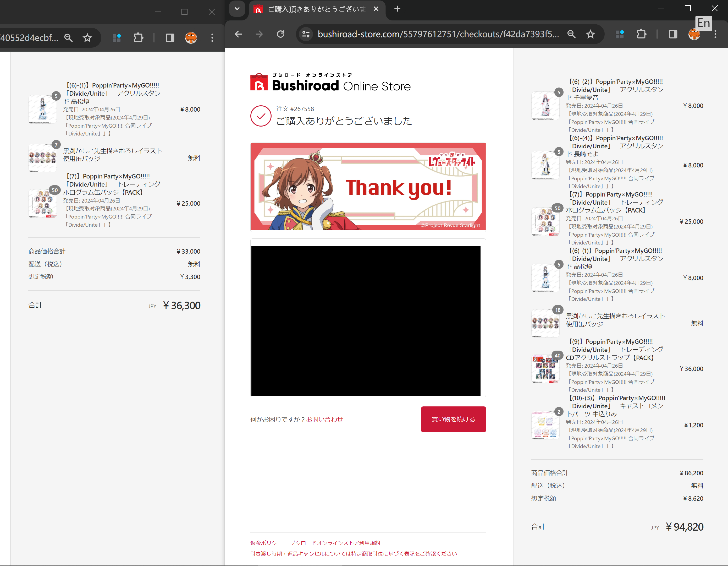The height and width of the screenshot is (566, 728).
Task: Click the back navigation arrow
Action: click(x=238, y=34)
